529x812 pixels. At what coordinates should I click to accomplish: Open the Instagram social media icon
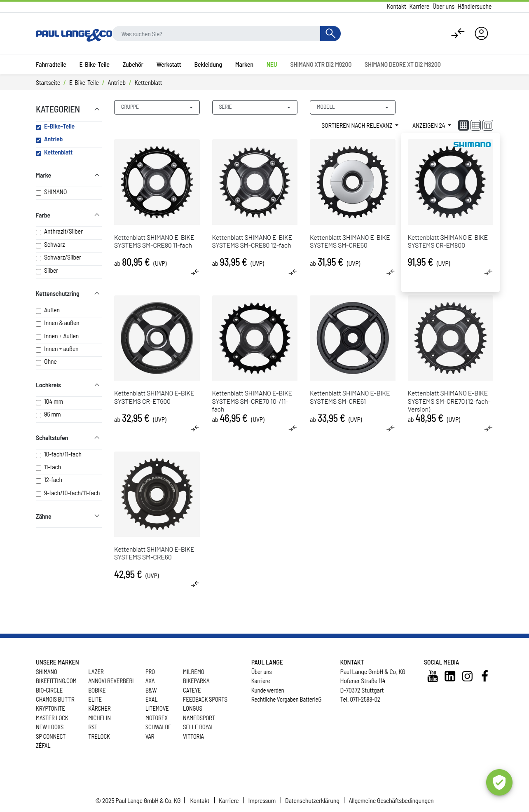pyautogui.click(x=467, y=676)
